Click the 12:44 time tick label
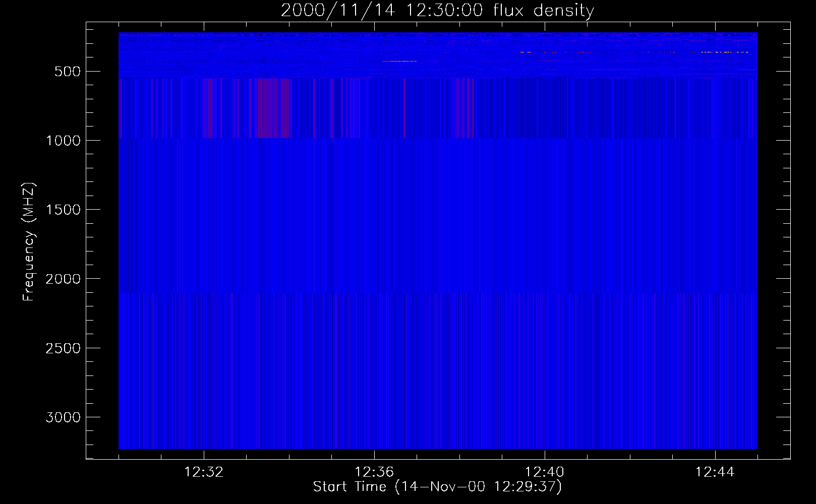 click(715, 472)
